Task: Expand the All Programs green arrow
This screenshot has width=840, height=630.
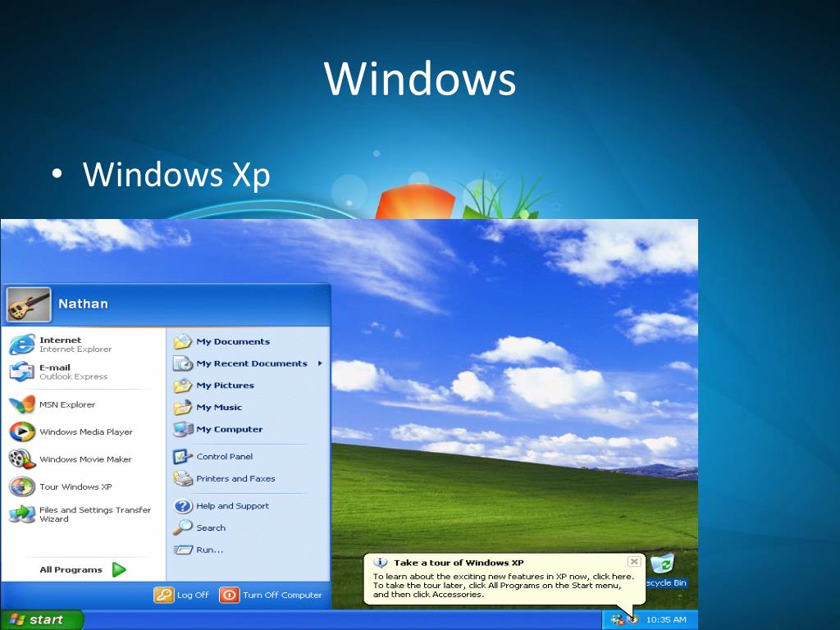Action: (x=119, y=569)
